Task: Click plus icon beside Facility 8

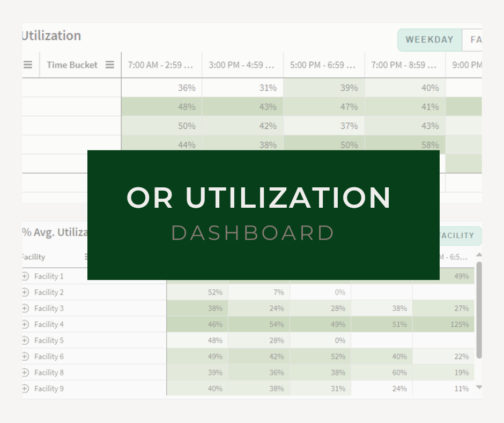Action: coord(25,373)
